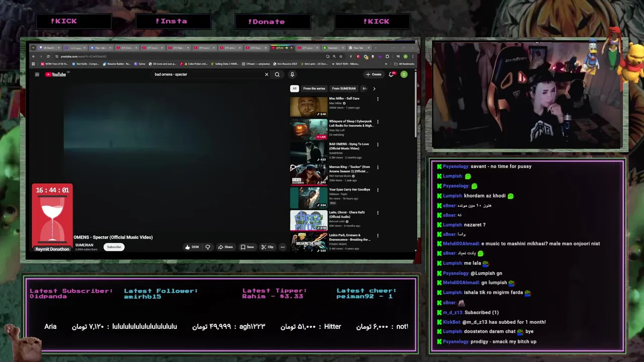Click Your Eyes Carry Her Goodbye title
Image resolution: width=644 pixels, height=362 pixels.
350,190
